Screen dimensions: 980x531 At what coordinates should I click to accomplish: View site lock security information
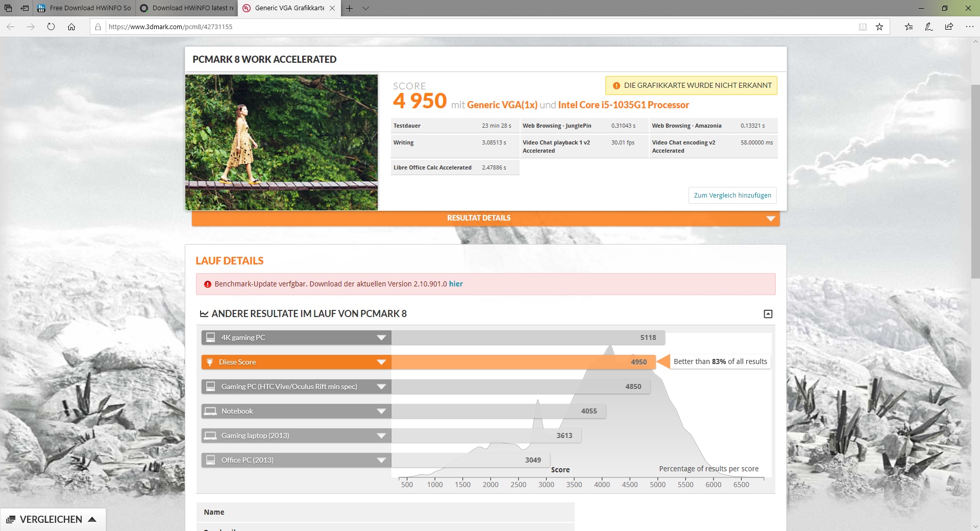pos(98,27)
